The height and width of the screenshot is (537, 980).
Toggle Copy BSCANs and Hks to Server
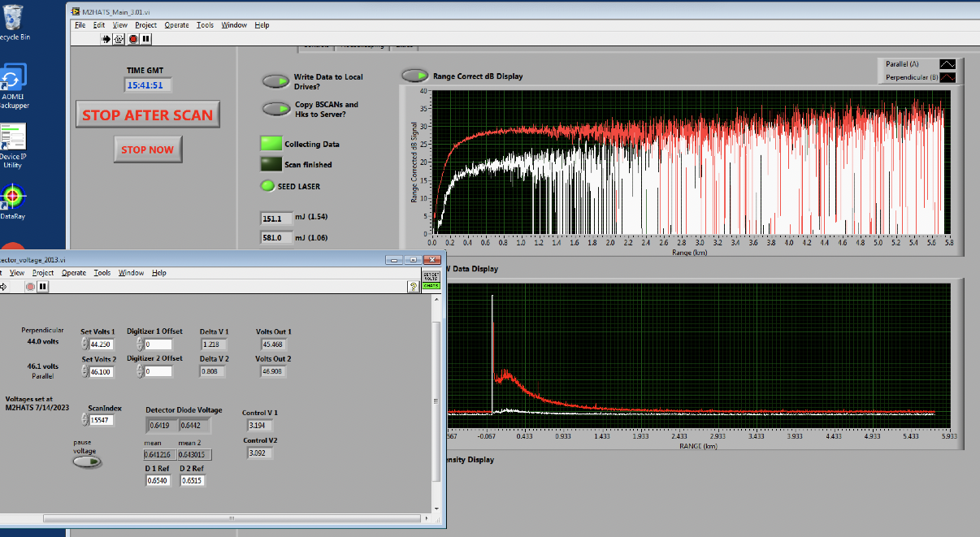point(276,109)
